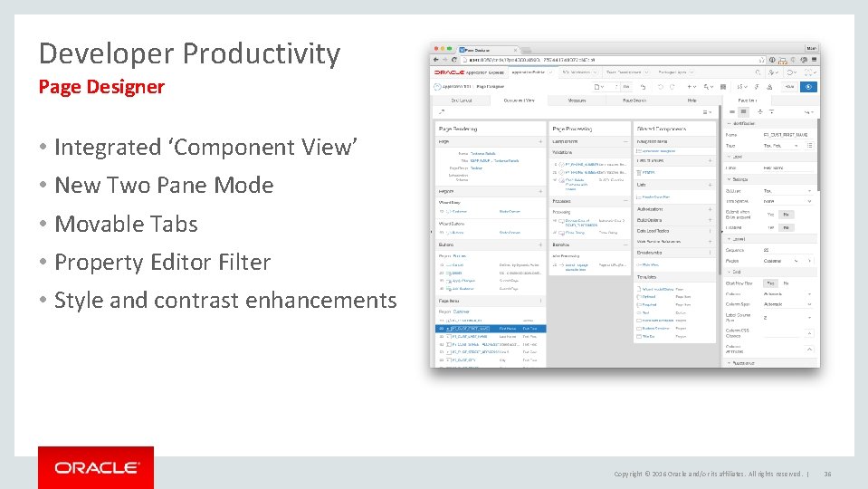Click the undo arrow in Page Designer toolbar
Viewport: 868px width, 489px height.
(661, 87)
